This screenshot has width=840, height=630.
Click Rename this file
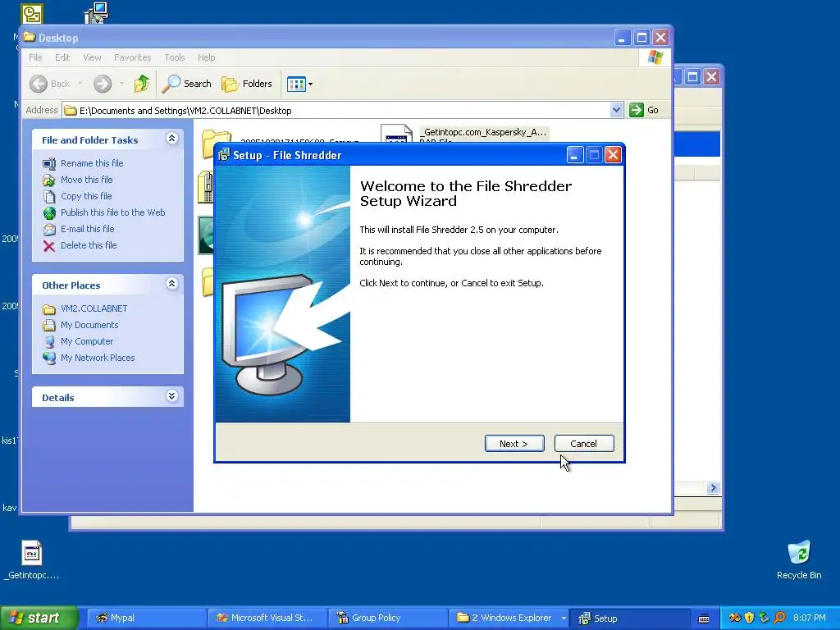[92, 163]
